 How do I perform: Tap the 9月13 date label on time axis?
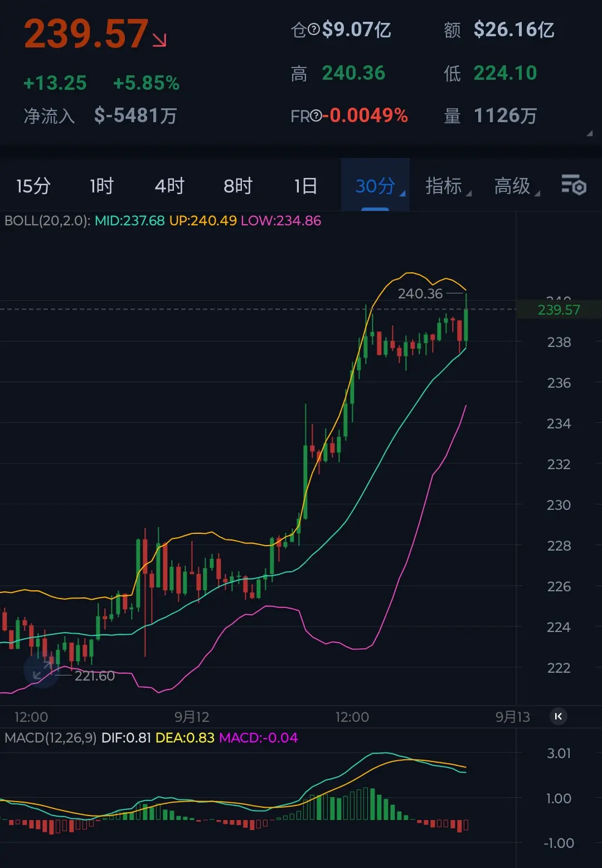tap(513, 717)
